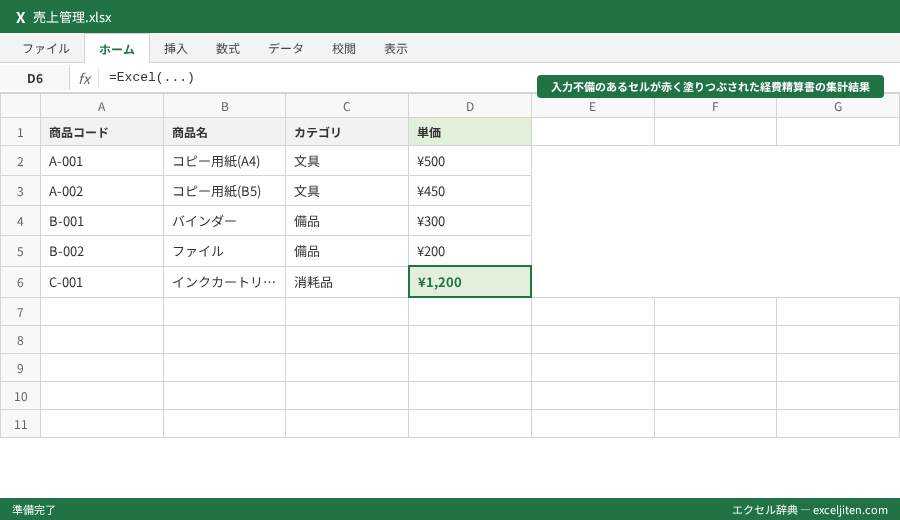
Task: Select the ¥300 price cell
Action: tap(470, 220)
